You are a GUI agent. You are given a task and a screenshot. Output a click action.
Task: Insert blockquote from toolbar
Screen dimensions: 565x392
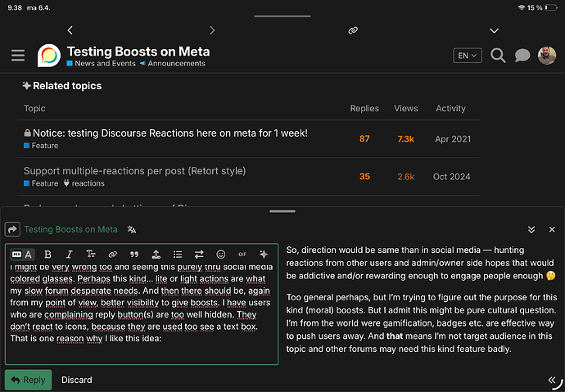click(x=134, y=255)
